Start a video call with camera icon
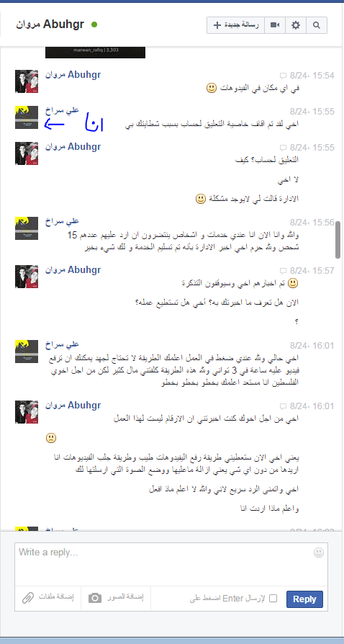 click(275, 25)
